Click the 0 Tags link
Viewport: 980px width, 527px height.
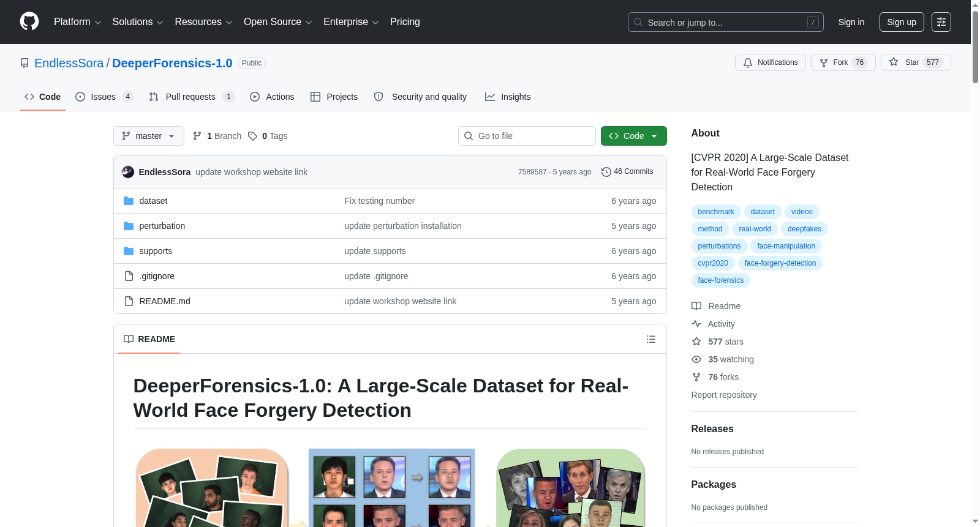268,136
